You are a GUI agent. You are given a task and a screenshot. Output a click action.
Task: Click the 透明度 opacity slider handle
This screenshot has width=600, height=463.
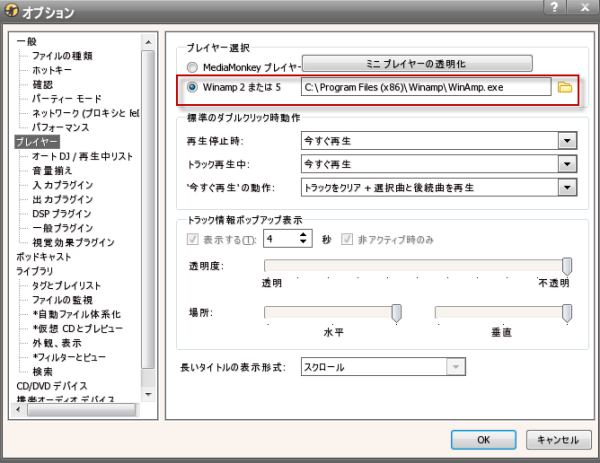[567, 265]
